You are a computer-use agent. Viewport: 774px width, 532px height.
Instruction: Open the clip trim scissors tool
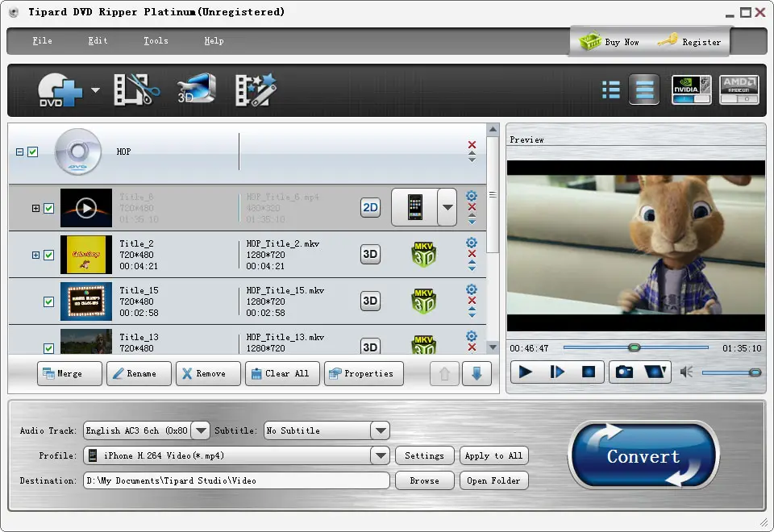point(137,89)
